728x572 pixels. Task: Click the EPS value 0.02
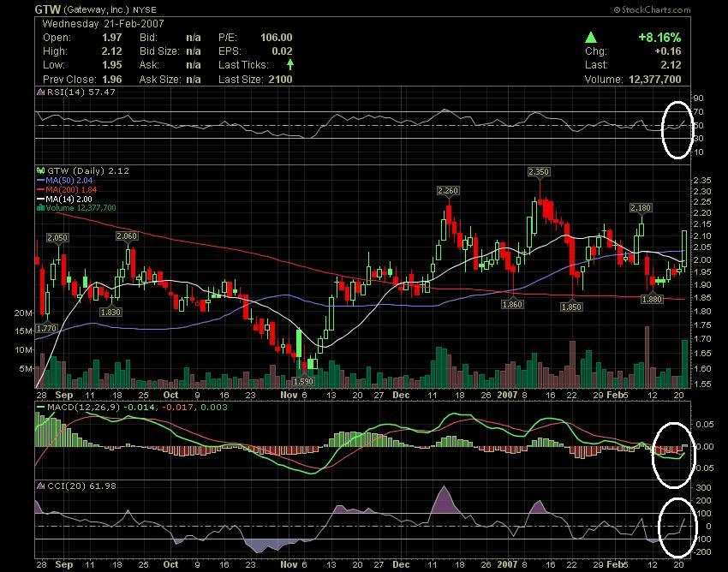pyautogui.click(x=283, y=51)
